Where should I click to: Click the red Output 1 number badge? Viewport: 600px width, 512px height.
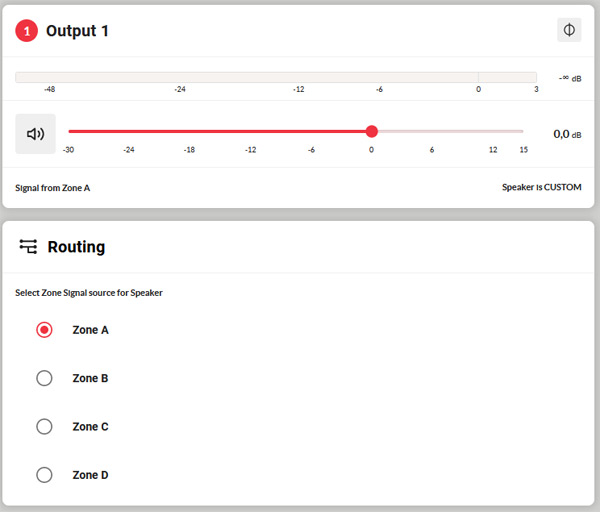coord(27,31)
